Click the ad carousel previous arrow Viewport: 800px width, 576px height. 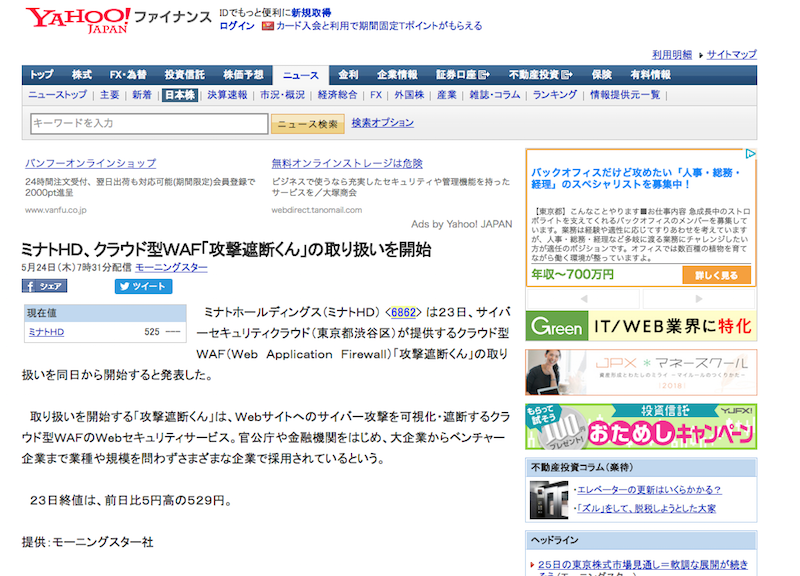(584, 298)
